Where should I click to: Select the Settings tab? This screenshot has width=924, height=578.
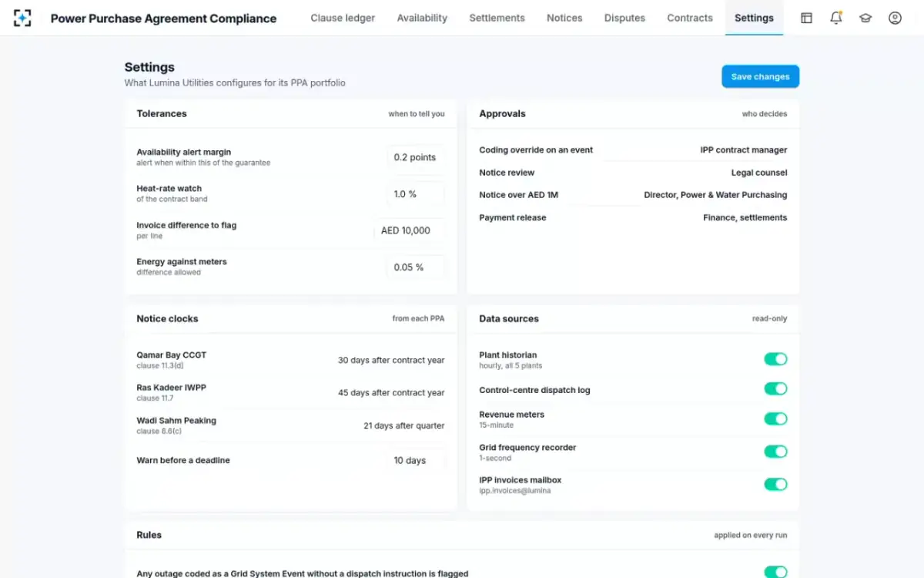(x=754, y=18)
